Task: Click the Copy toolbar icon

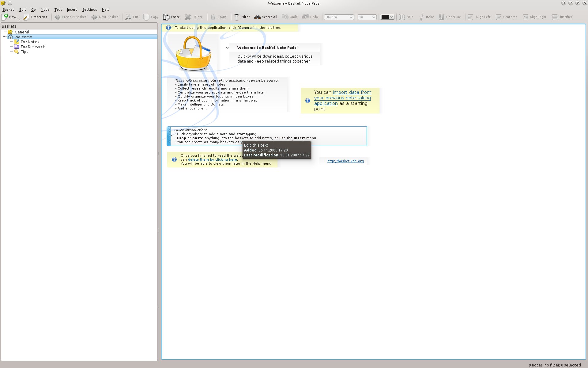Action: pos(146,17)
